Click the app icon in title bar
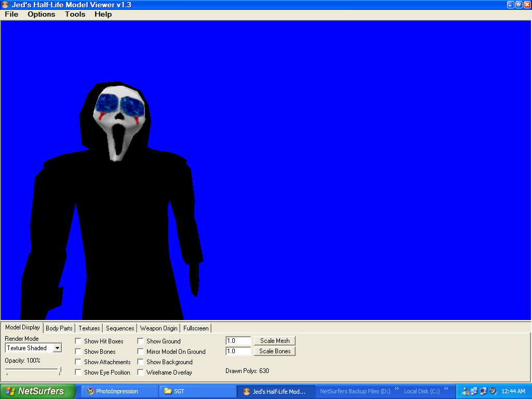 [5, 5]
